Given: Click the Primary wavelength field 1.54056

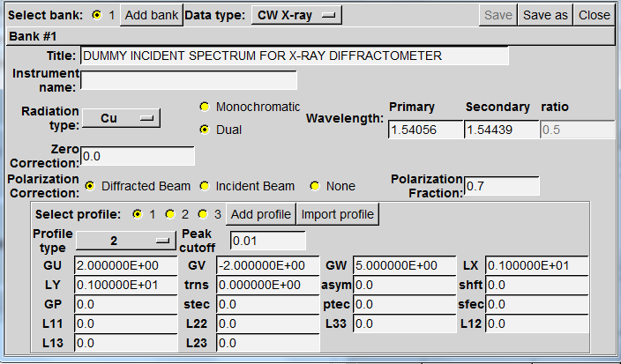Looking at the screenshot, I should (x=425, y=130).
